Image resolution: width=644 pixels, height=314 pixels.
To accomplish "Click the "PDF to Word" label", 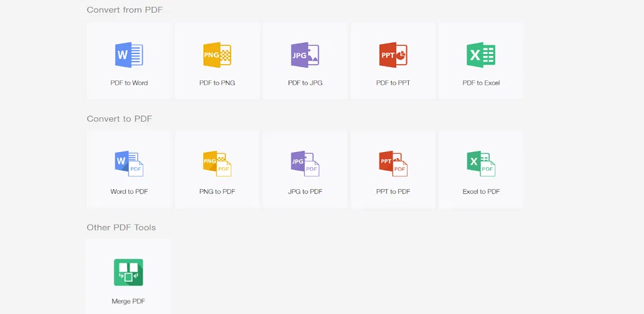I will tap(129, 83).
